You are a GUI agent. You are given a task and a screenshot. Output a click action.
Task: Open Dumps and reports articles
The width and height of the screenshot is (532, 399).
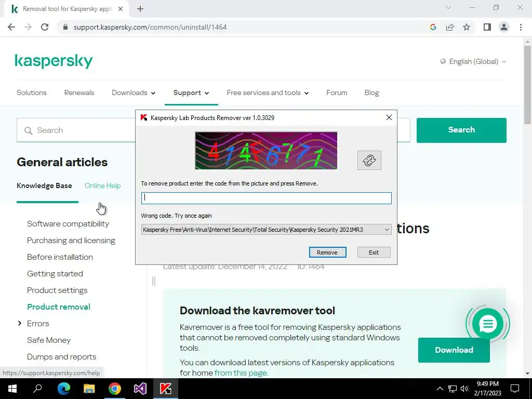[61, 356]
